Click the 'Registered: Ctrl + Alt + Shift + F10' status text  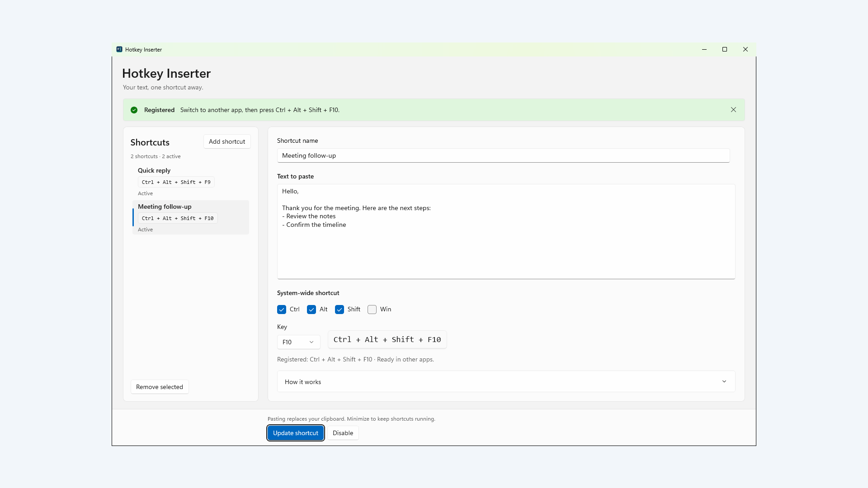coord(355,360)
